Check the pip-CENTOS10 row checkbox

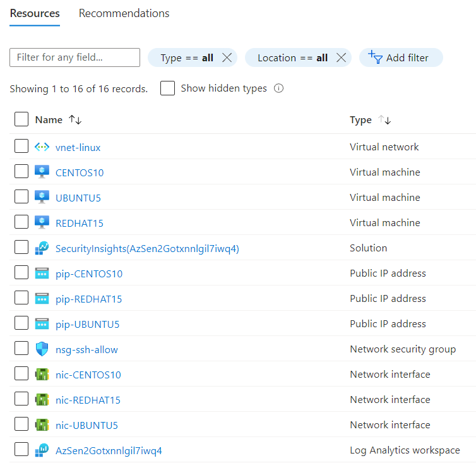point(21,272)
